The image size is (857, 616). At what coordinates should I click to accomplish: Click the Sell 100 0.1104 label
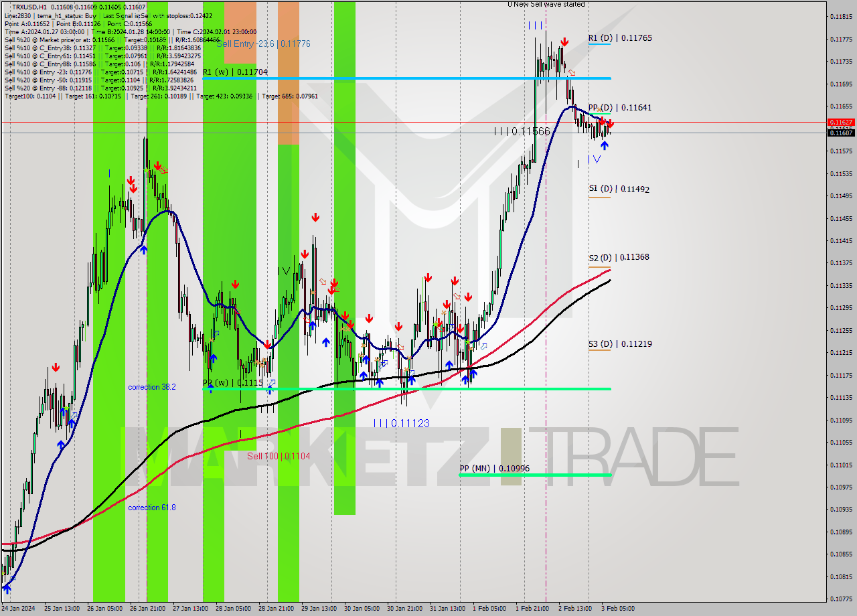(x=279, y=456)
